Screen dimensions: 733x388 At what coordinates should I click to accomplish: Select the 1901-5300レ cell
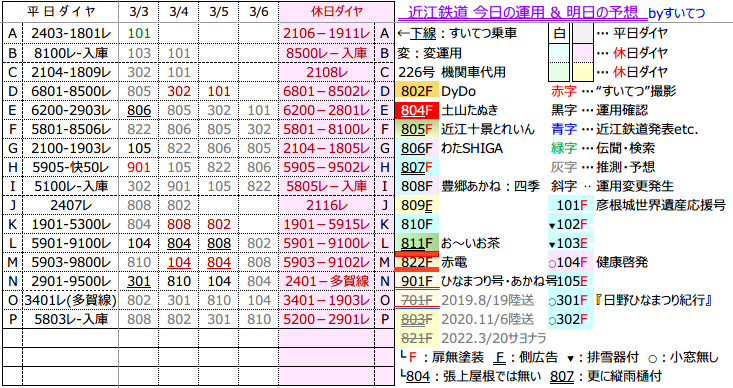pyautogui.click(x=71, y=224)
